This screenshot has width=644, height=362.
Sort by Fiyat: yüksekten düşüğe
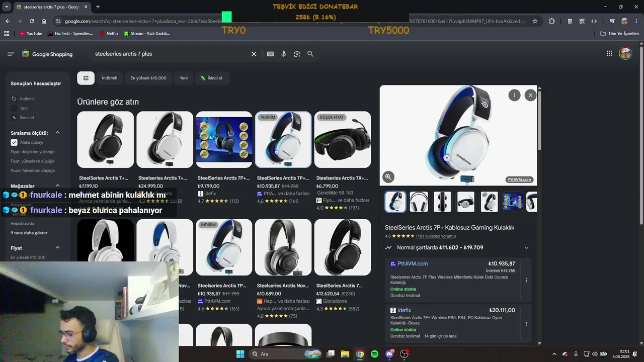(x=33, y=161)
